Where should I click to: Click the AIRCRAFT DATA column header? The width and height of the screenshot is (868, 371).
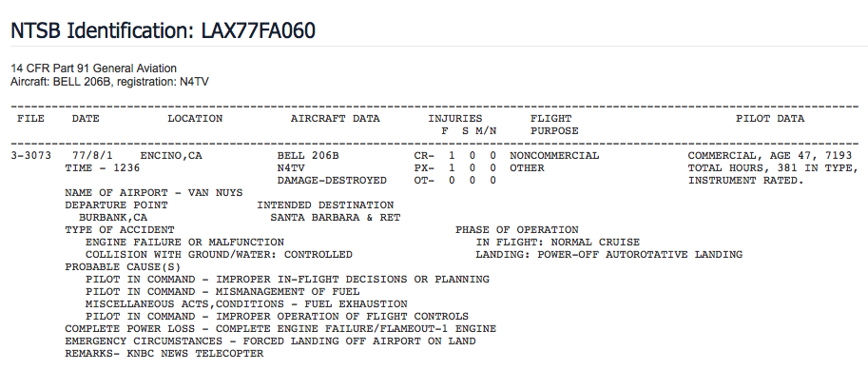tap(335, 119)
